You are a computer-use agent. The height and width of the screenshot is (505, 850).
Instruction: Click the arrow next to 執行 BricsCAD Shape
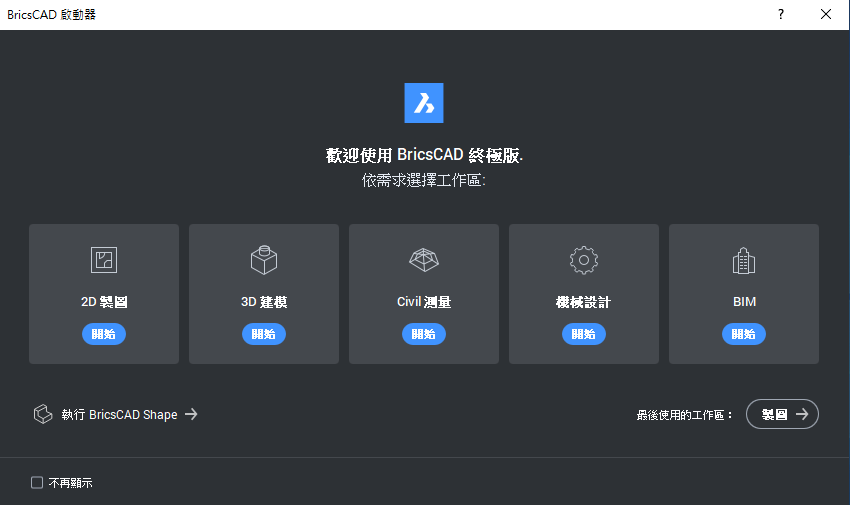(191, 414)
